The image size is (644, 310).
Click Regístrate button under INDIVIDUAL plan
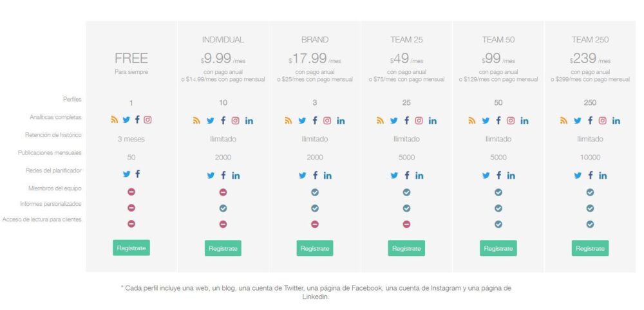pyautogui.click(x=223, y=248)
